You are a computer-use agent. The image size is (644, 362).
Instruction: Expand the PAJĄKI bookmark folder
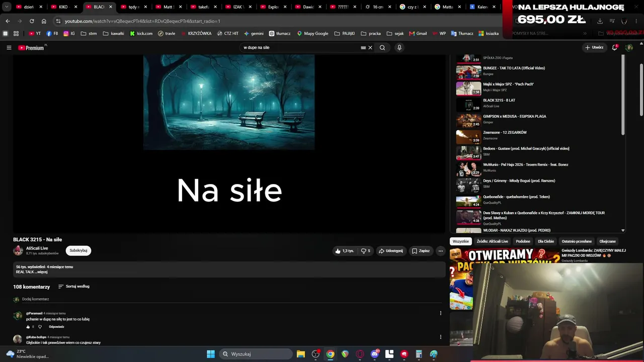point(345,34)
